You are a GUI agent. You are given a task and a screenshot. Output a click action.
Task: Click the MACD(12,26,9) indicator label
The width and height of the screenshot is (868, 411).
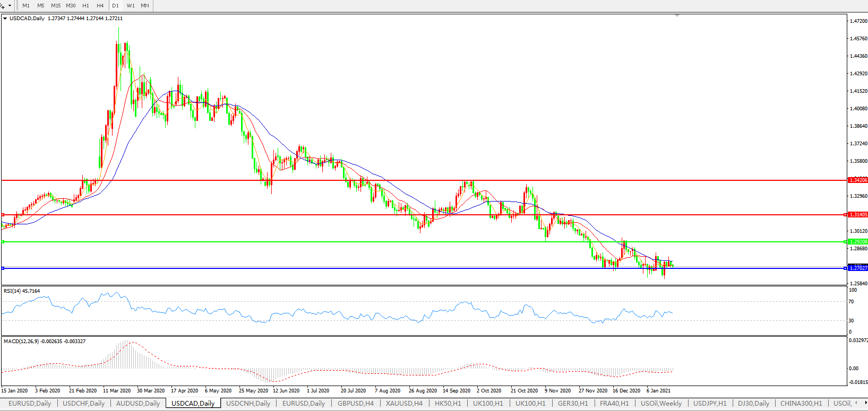click(x=44, y=342)
